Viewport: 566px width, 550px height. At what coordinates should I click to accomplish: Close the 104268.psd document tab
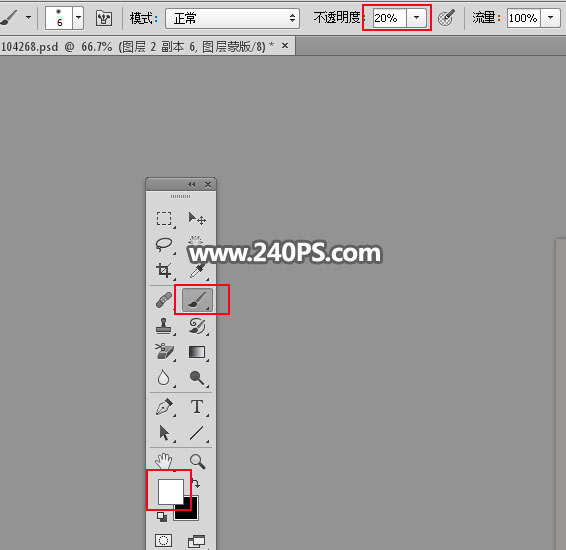coord(285,46)
